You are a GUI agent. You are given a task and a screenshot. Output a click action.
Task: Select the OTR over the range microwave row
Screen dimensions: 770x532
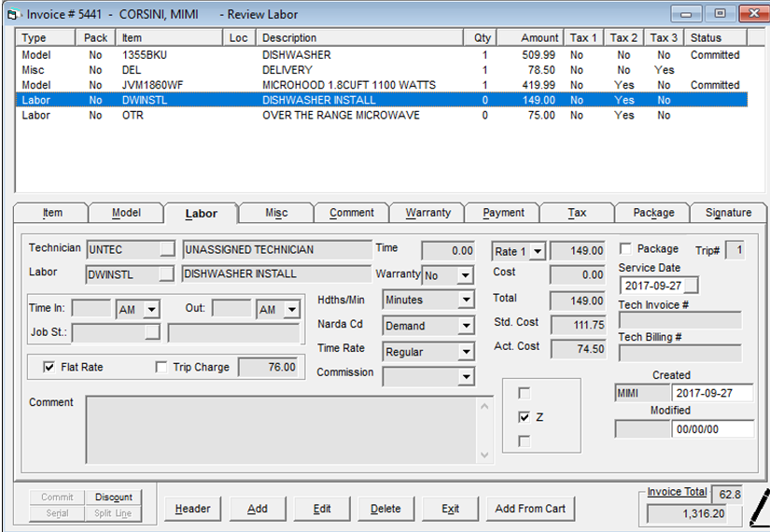click(382, 116)
